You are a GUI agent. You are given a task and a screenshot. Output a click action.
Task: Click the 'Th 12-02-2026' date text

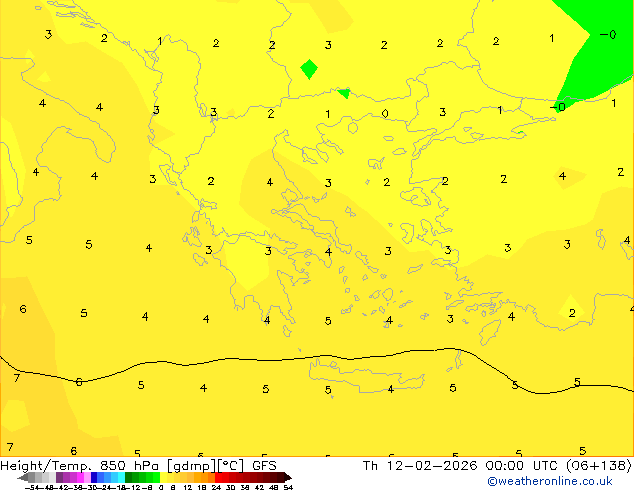(420, 466)
